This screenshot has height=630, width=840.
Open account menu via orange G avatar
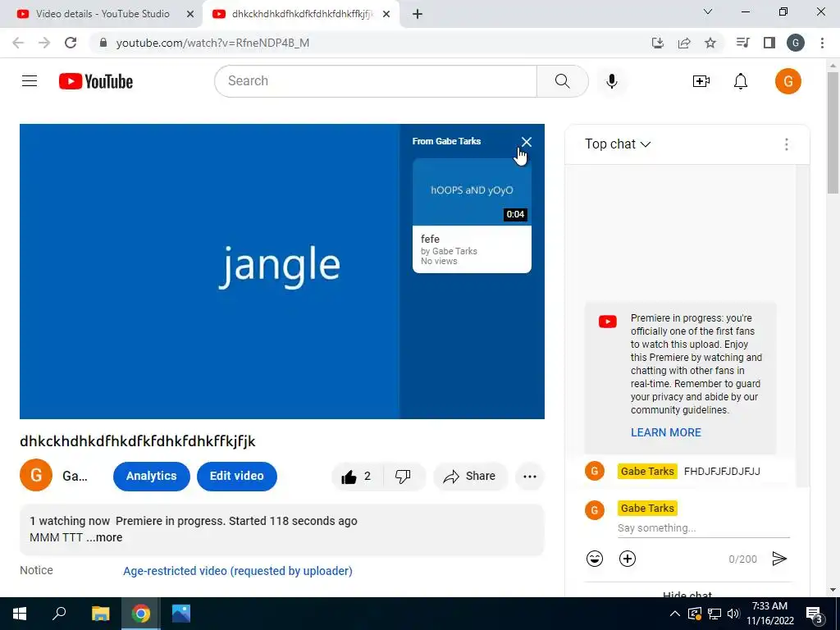click(x=788, y=81)
